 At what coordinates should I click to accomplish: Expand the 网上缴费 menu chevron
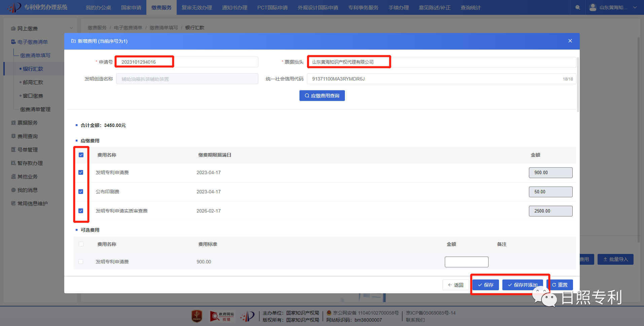(71, 28)
